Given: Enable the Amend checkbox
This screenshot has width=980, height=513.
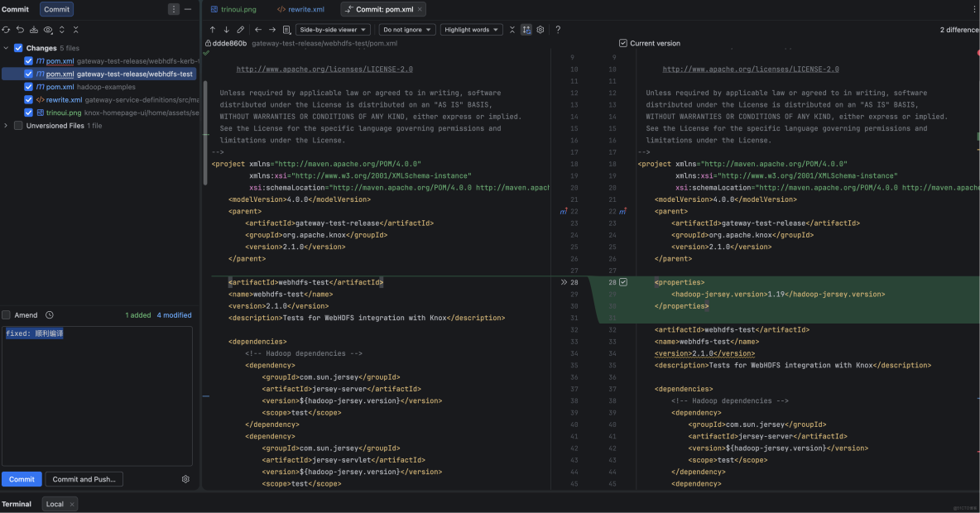Looking at the screenshot, I should tap(7, 315).
